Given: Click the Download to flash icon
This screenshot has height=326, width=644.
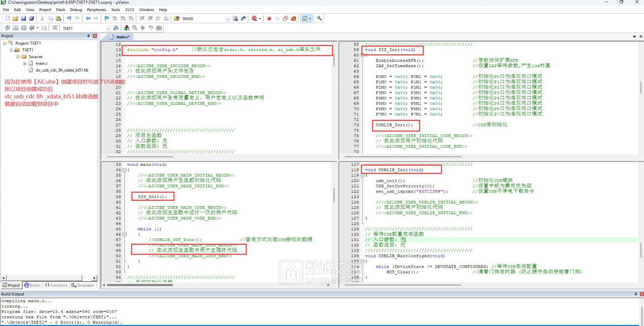Looking at the screenshot, I should tap(55, 28).
